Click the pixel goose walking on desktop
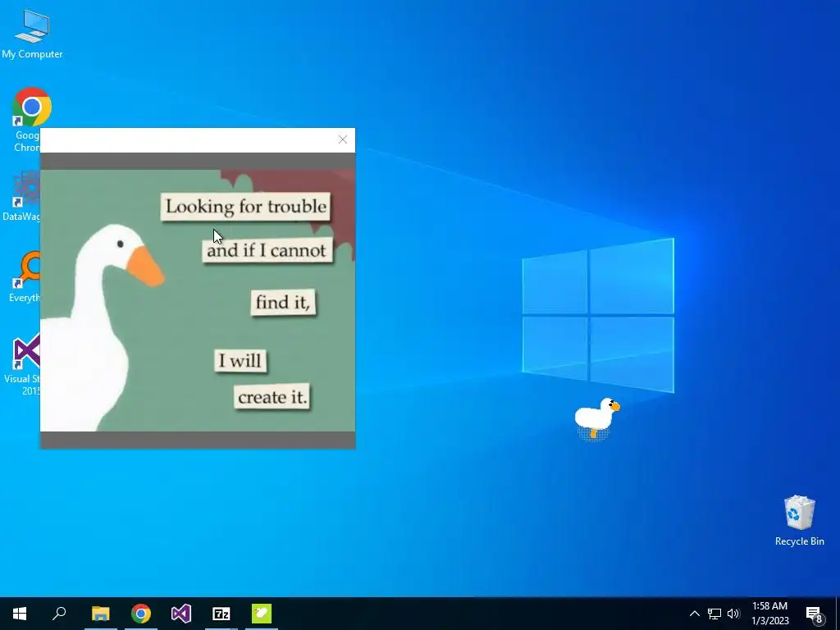The height and width of the screenshot is (630, 840). [597, 418]
